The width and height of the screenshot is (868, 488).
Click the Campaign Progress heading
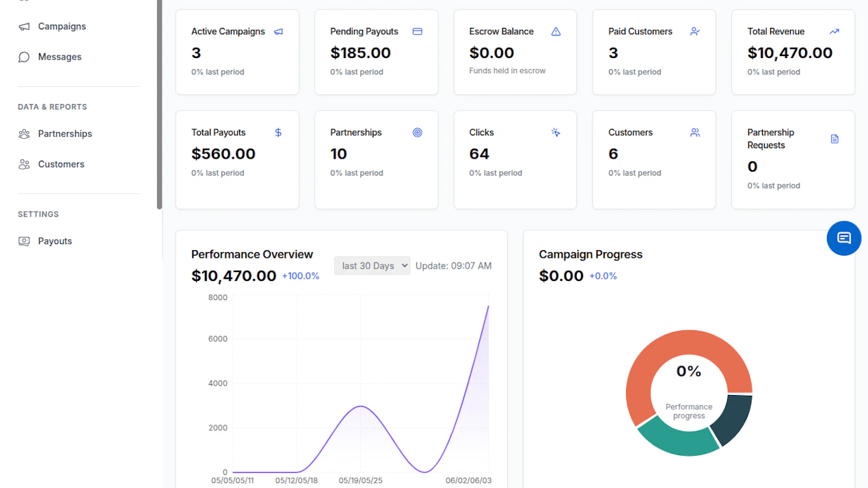pos(591,254)
